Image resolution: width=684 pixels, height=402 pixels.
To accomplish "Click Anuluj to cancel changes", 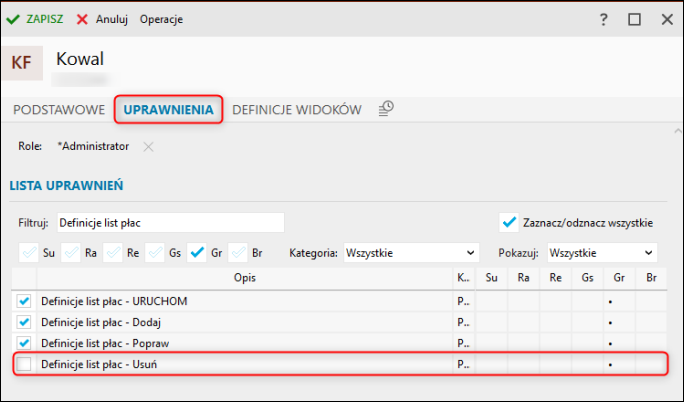I will point(103,20).
